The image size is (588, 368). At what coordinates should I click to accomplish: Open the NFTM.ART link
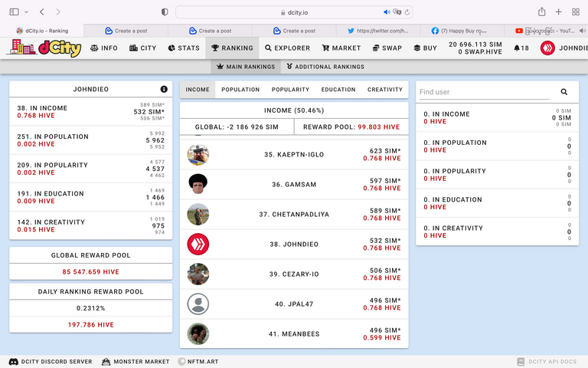coord(198,362)
